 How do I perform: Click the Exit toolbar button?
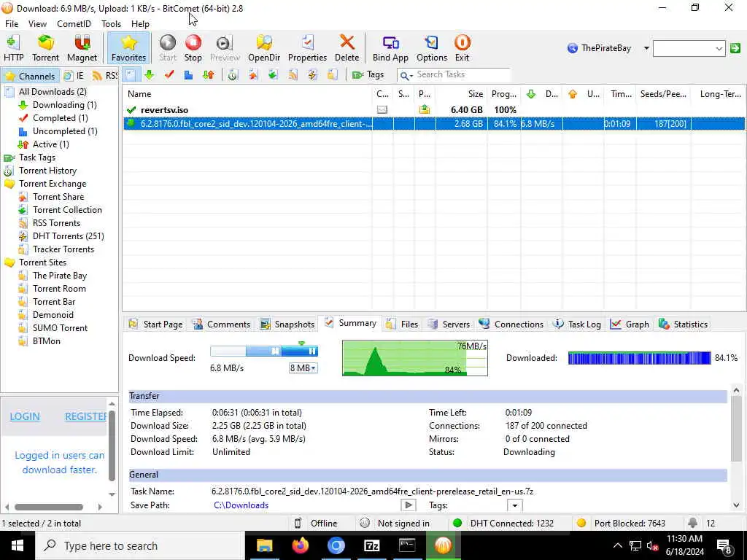point(462,48)
